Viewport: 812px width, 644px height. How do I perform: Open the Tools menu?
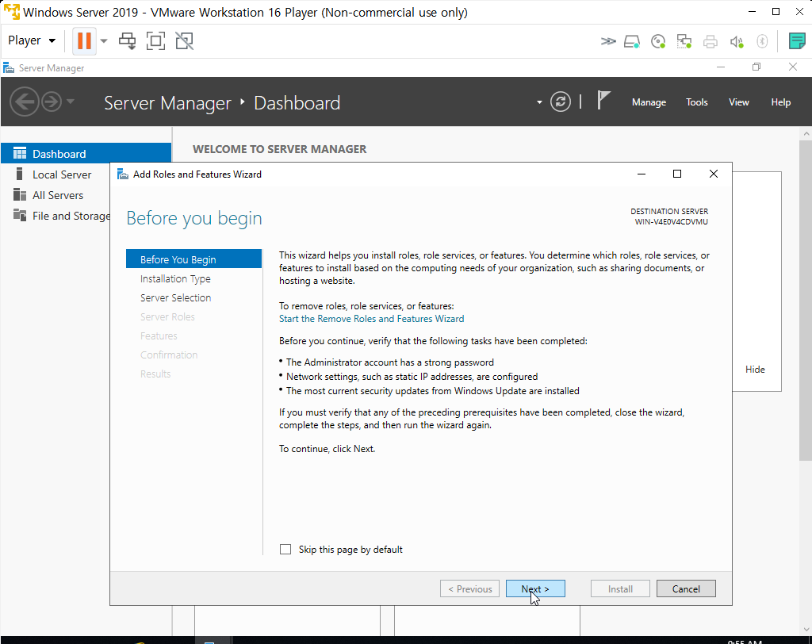[696, 102]
